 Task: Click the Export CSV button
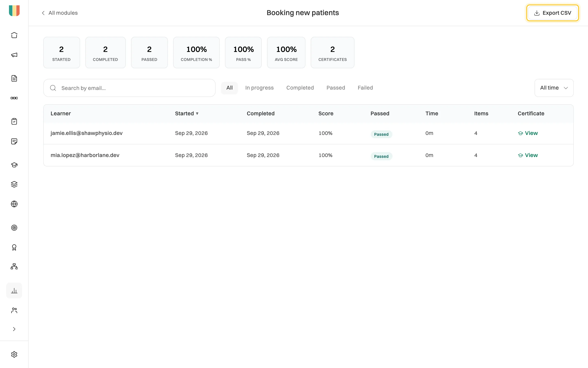click(x=552, y=13)
